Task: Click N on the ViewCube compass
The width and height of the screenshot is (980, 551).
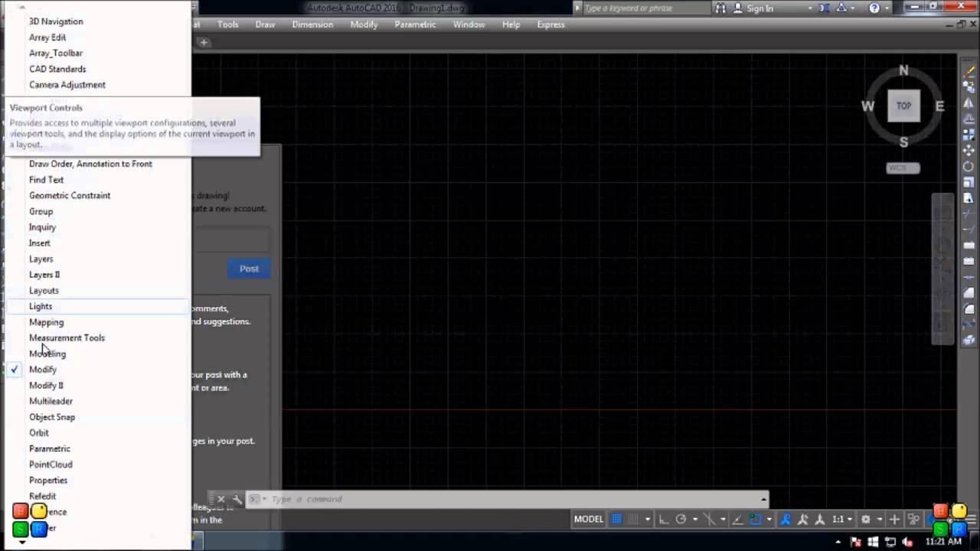Action: [903, 70]
